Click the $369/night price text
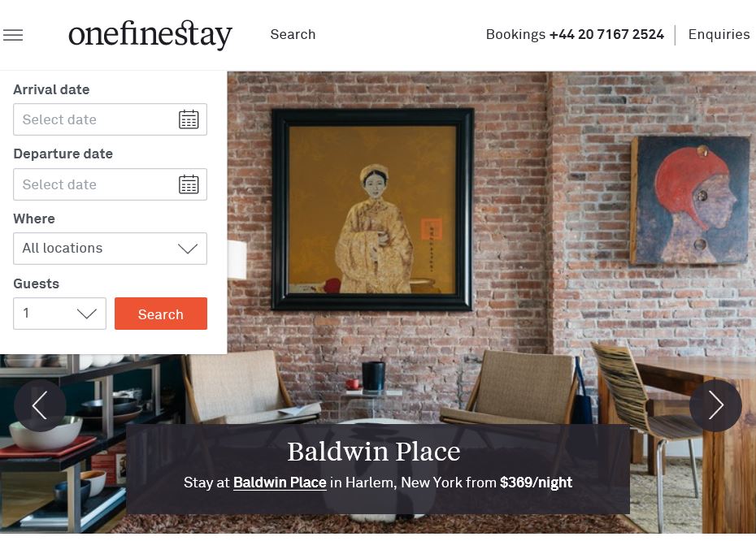This screenshot has height=541, width=756. (537, 483)
